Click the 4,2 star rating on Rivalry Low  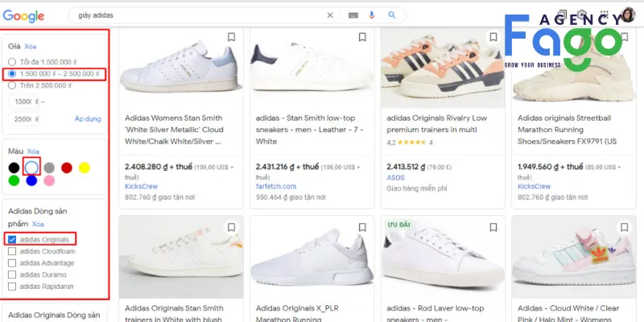pyautogui.click(x=410, y=143)
